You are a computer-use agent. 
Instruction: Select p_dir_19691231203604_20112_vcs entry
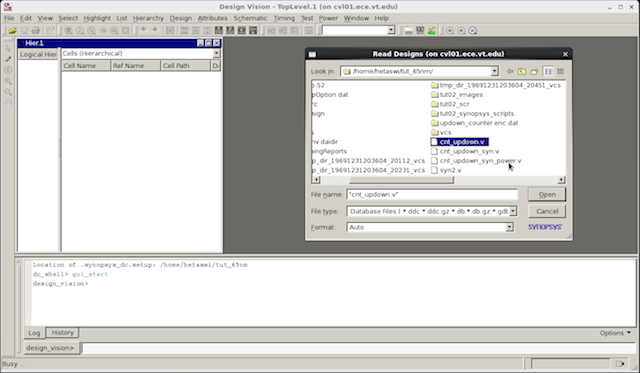click(368, 161)
